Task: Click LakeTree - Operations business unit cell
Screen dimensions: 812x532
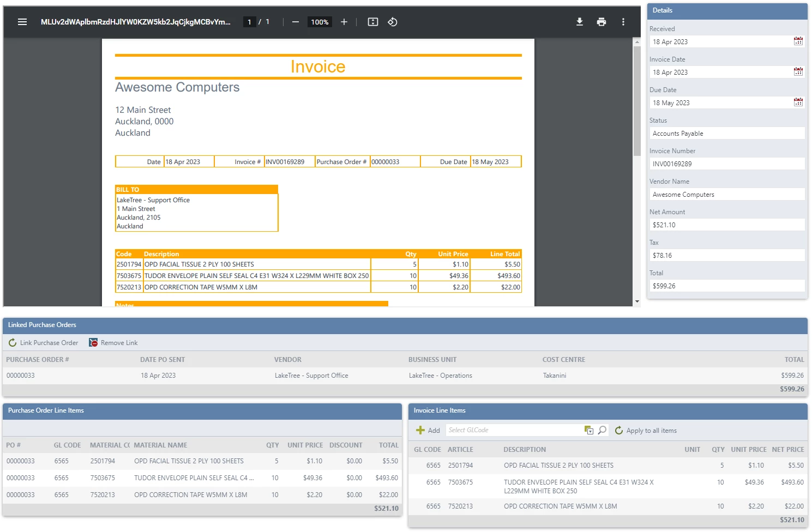Action: 441,376
